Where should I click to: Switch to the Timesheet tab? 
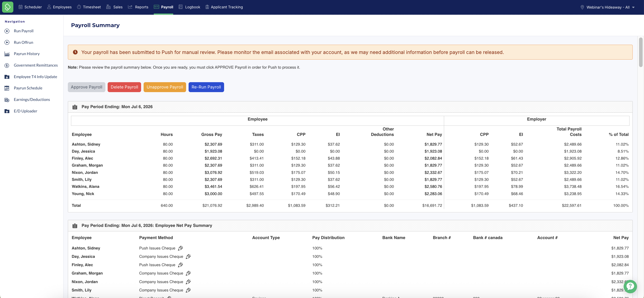click(x=89, y=7)
